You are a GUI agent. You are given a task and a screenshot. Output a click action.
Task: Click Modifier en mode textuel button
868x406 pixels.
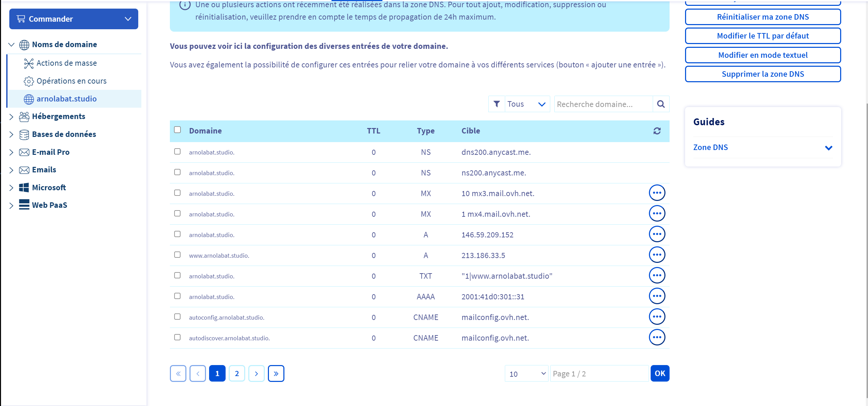(x=762, y=55)
